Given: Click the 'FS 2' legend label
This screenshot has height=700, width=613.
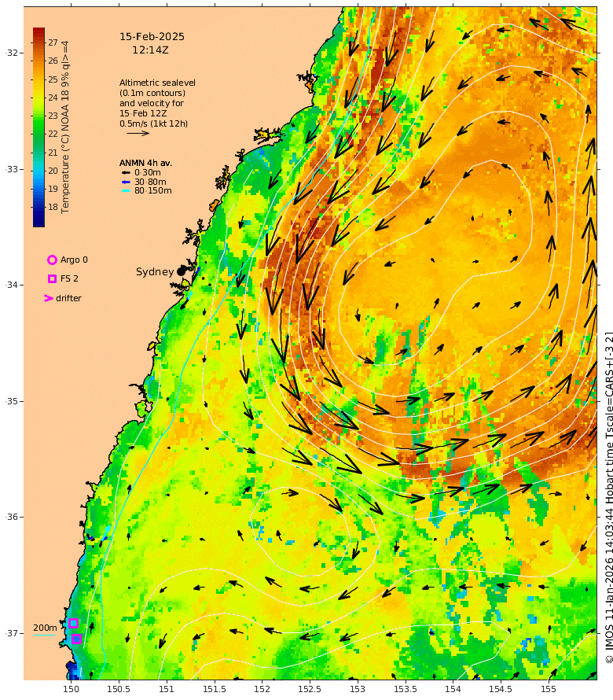Looking at the screenshot, I should (x=69, y=278).
